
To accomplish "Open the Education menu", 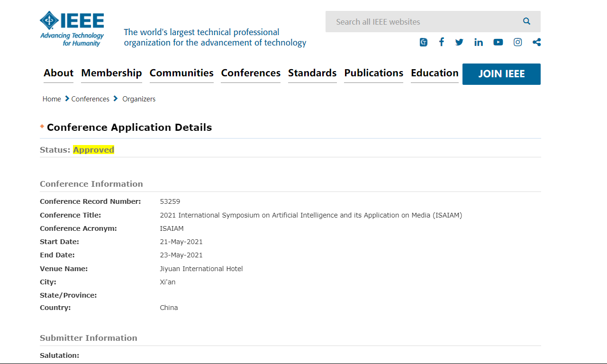I will 435,73.
